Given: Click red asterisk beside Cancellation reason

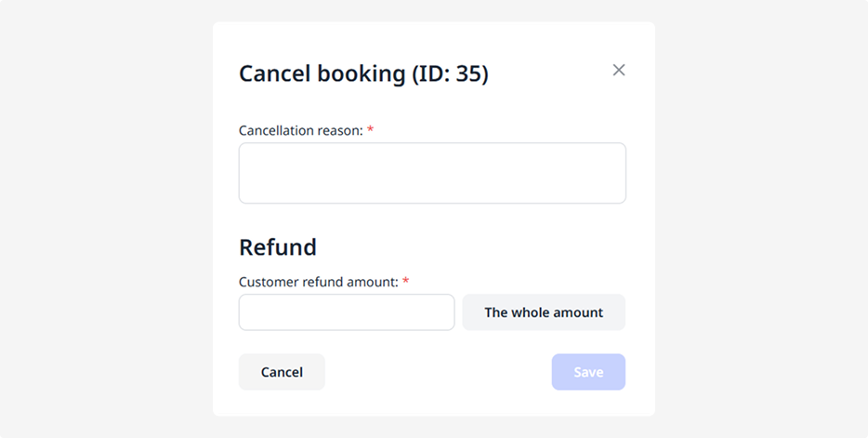Looking at the screenshot, I should 370,130.
